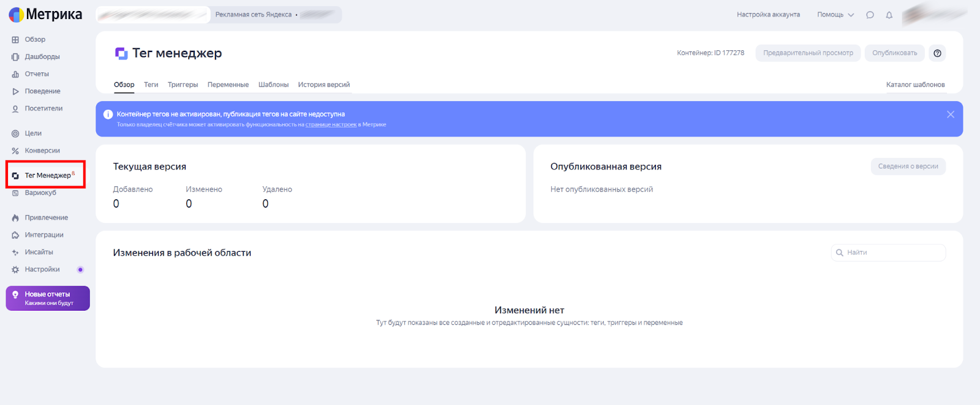980x405 pixels.
Task: Click the Тег менеджер heading logo
Action: point(121,53)
